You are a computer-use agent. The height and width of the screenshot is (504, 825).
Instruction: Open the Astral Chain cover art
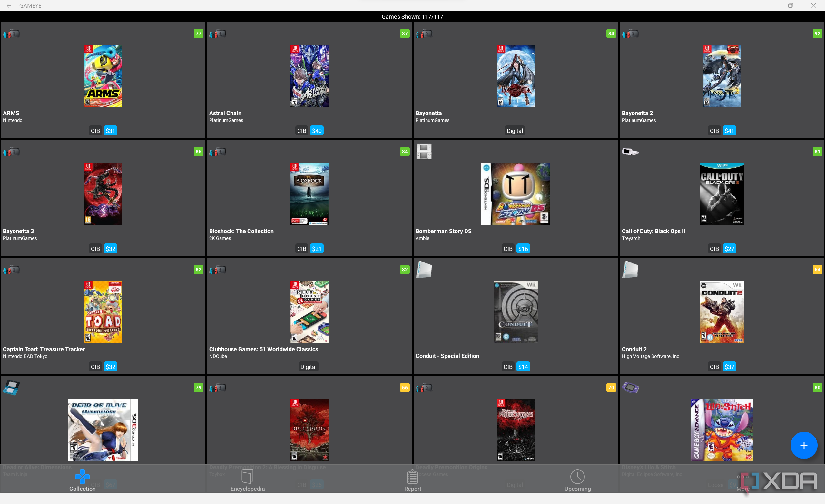pos(309,76)
